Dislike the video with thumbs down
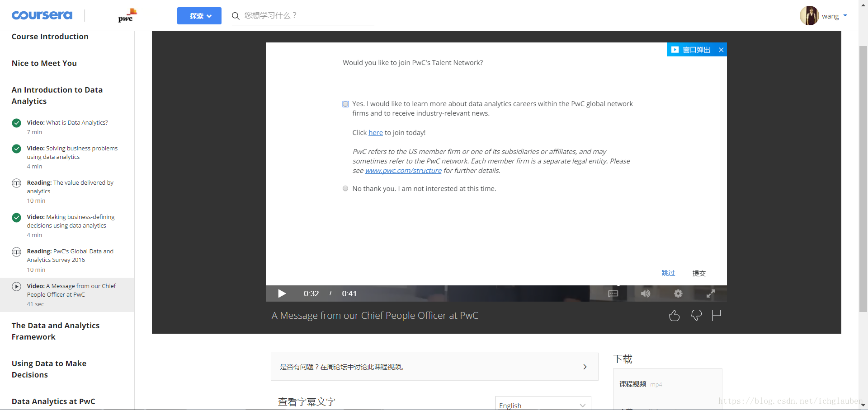 coord(696,315)
